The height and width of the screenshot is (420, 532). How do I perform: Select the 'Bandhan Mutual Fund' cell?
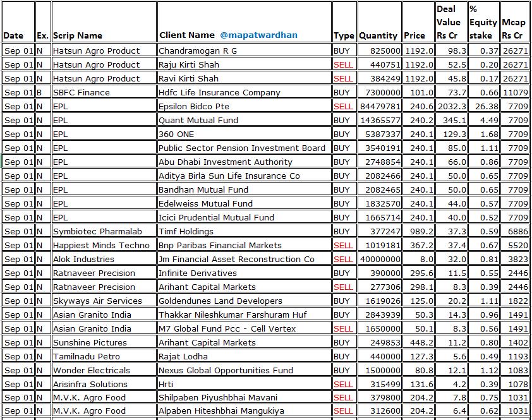[245, 189]
